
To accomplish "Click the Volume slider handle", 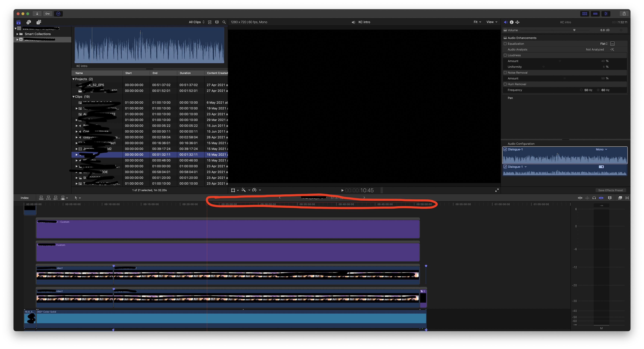I will click(x=574, y=30).
